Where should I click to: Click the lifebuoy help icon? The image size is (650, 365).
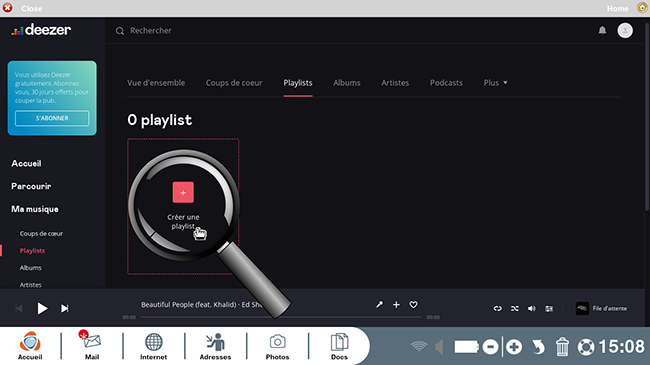(x=586, y=347)
